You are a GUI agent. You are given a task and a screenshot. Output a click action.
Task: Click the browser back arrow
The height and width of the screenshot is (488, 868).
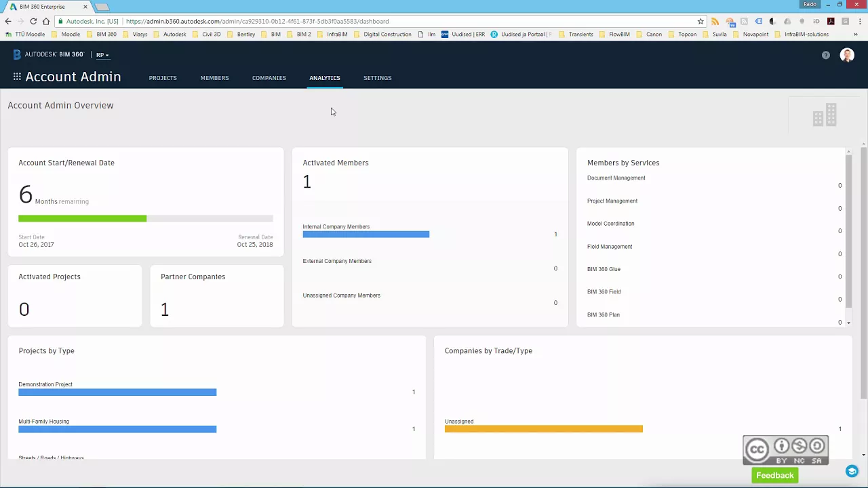pos(8,21)
